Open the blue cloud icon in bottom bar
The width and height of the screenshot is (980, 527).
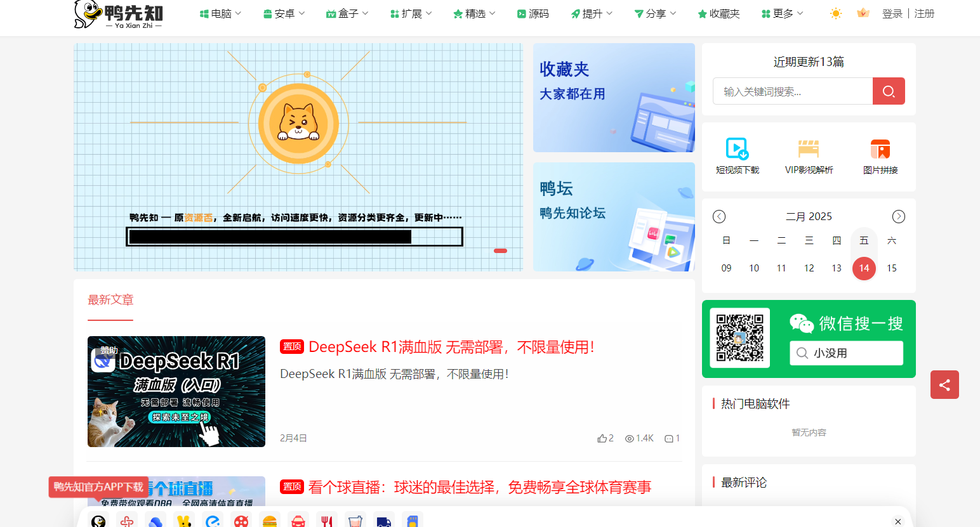coord(156,521)
